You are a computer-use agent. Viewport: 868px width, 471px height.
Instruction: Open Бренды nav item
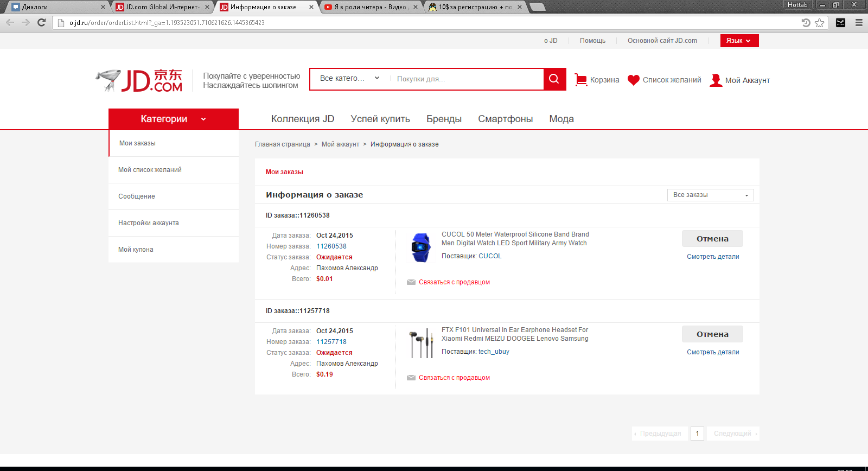click(x=444, y=119)
